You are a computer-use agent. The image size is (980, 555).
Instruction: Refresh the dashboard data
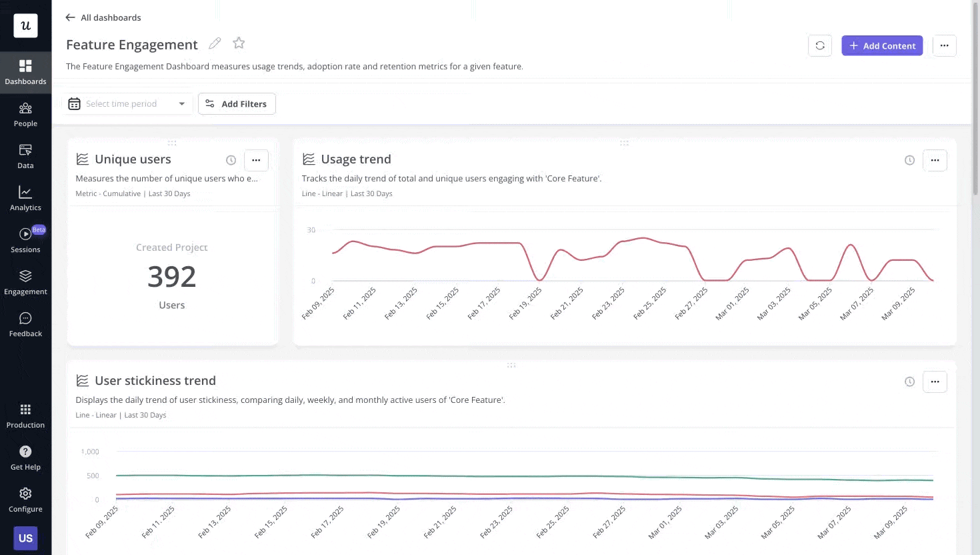point(820,45)
